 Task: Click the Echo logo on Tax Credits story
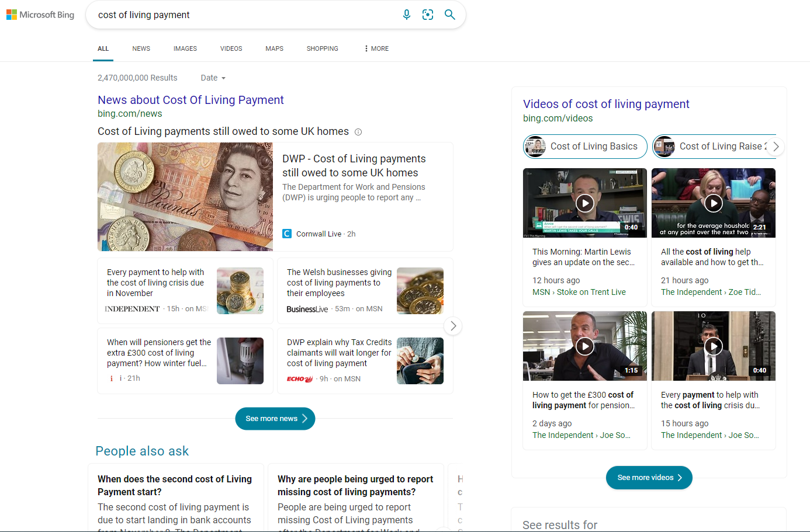tap(300, 378)
